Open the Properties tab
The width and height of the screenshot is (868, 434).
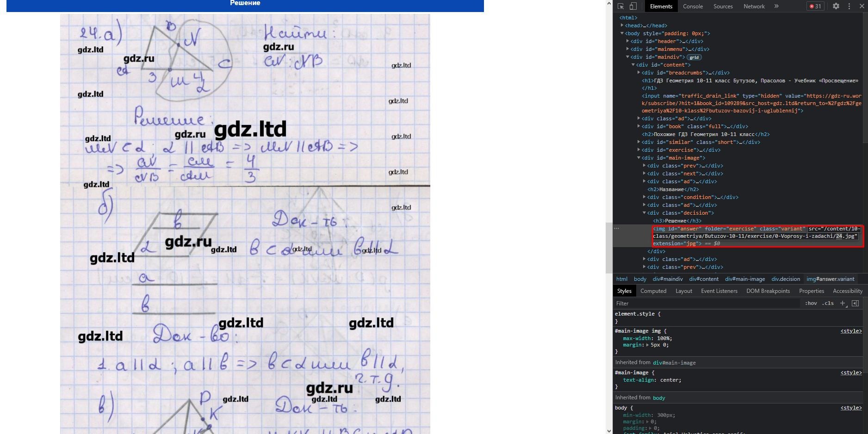812,291
